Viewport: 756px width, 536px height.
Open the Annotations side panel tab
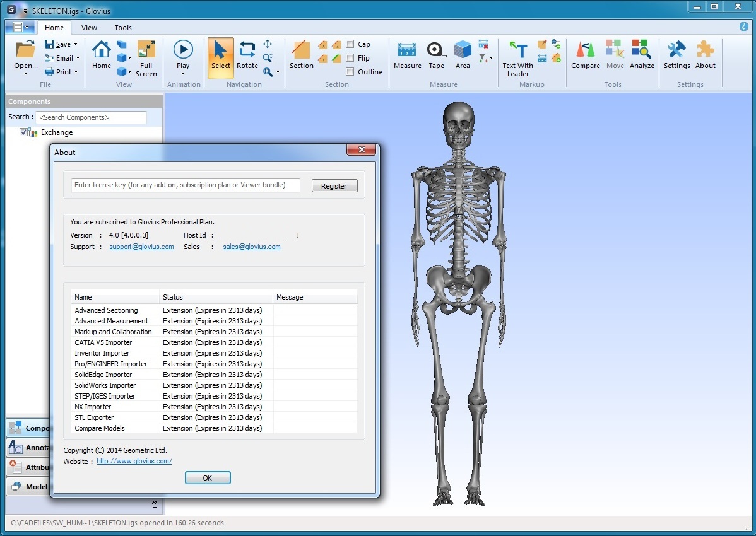[29, 448]
